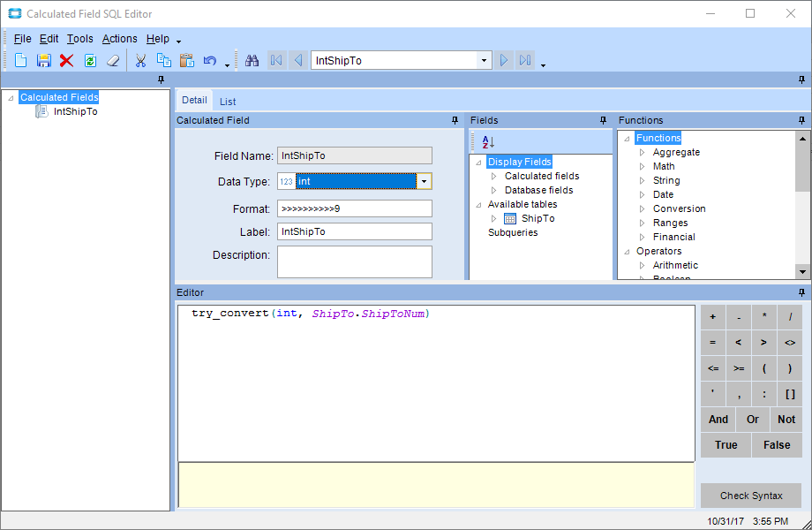Click the green refresh toolbar icon
The height and width of the screenshot is (530, 812).
(90, 61)
